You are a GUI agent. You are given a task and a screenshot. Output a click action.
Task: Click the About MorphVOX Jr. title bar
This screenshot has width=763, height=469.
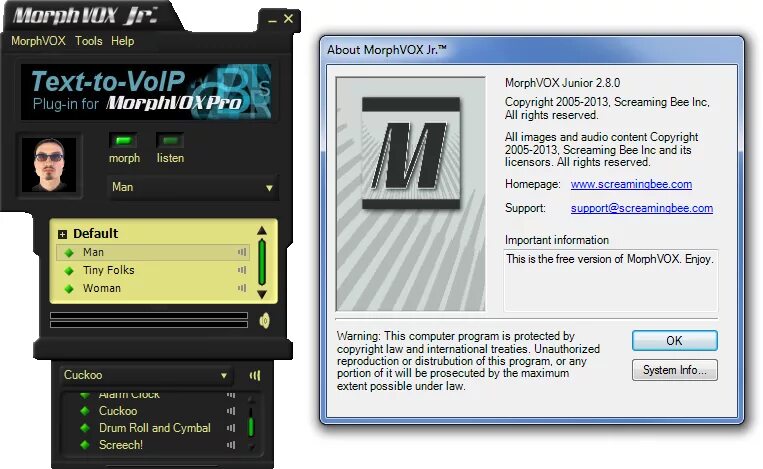532,50
